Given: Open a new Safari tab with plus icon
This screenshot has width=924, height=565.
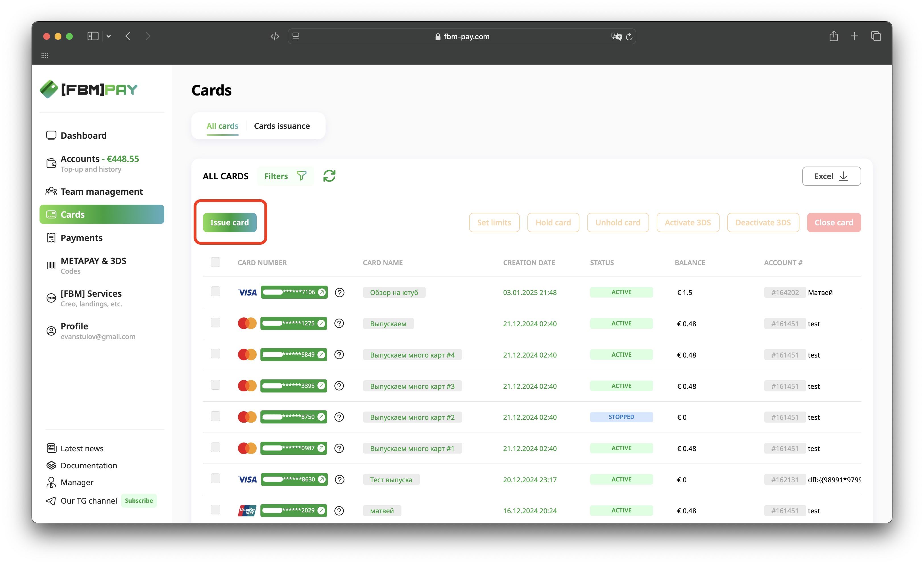Looking at the screenshot, I should (x=854, y=36).
